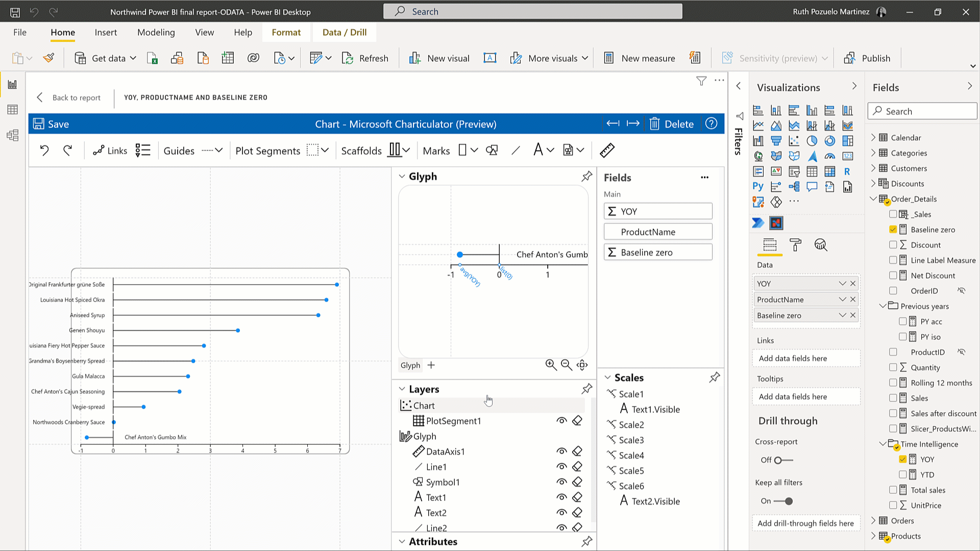
Task: Open the Format pane paintbrush icon
Action: coord(795,245)
